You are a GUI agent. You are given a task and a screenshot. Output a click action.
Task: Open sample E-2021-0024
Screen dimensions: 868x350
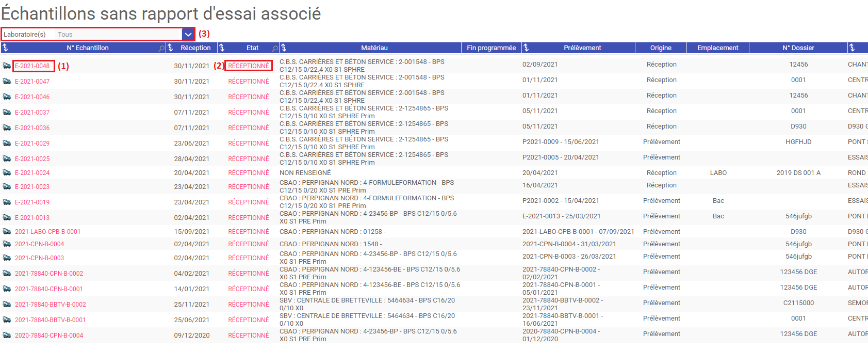(32, 173)
